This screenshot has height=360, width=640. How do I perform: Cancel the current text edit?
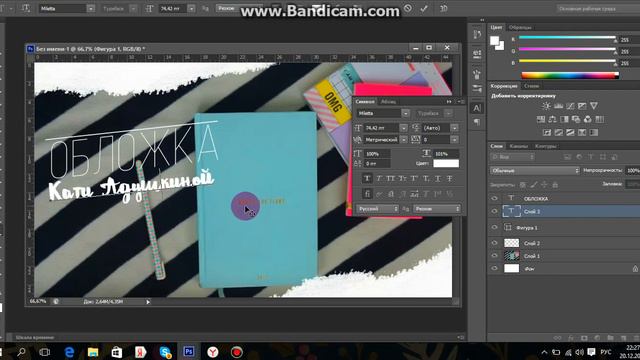point(407,9)
